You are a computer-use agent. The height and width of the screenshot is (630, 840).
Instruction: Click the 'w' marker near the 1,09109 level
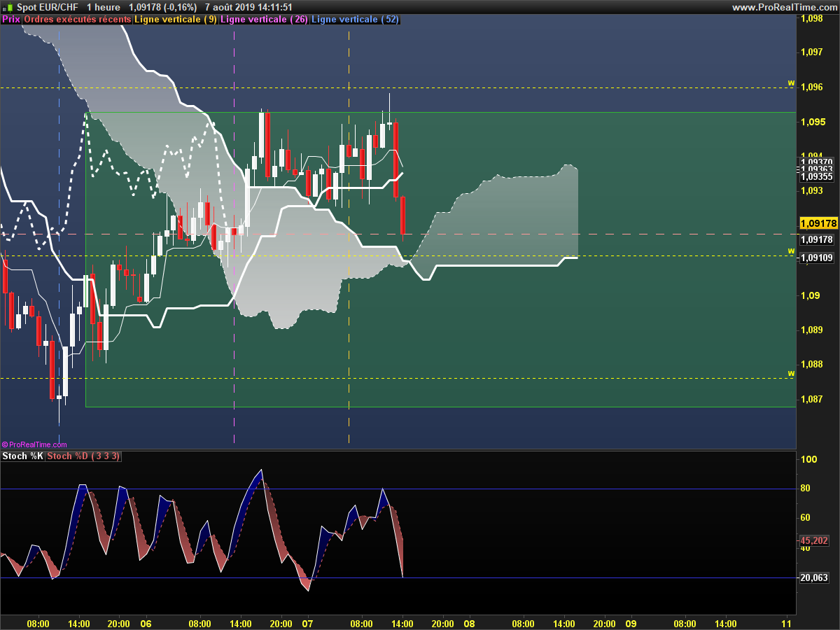click(791, 250)
